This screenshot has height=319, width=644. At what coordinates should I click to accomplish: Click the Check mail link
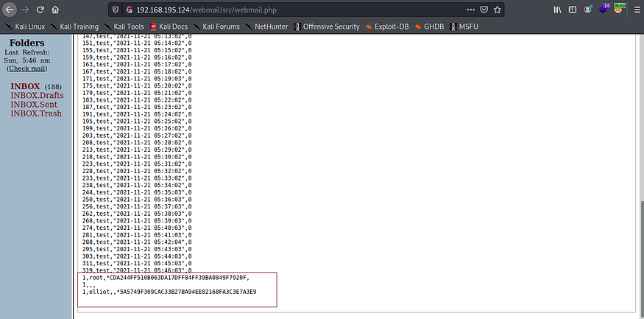[x=27, y=69]
